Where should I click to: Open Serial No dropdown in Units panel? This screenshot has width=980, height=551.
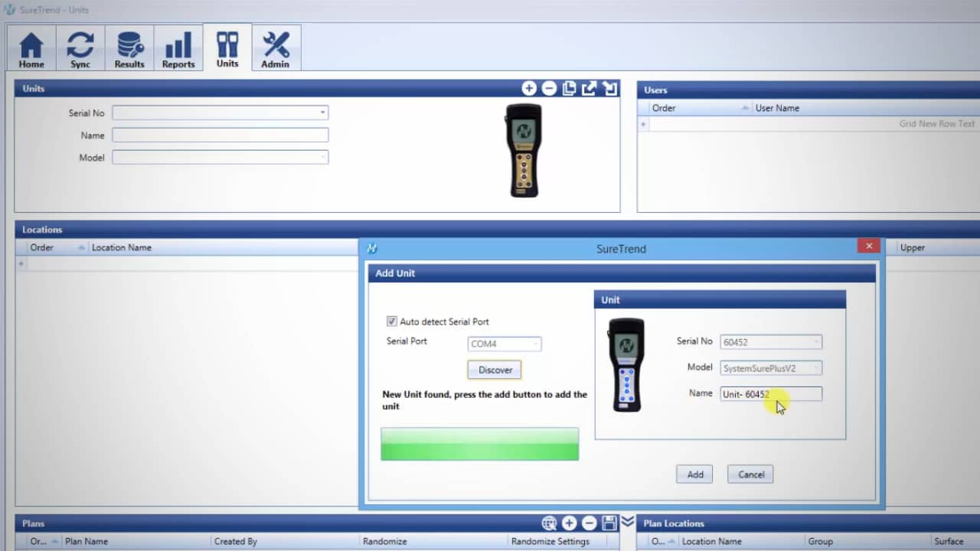pyautogui.click(x=220, y=112)
